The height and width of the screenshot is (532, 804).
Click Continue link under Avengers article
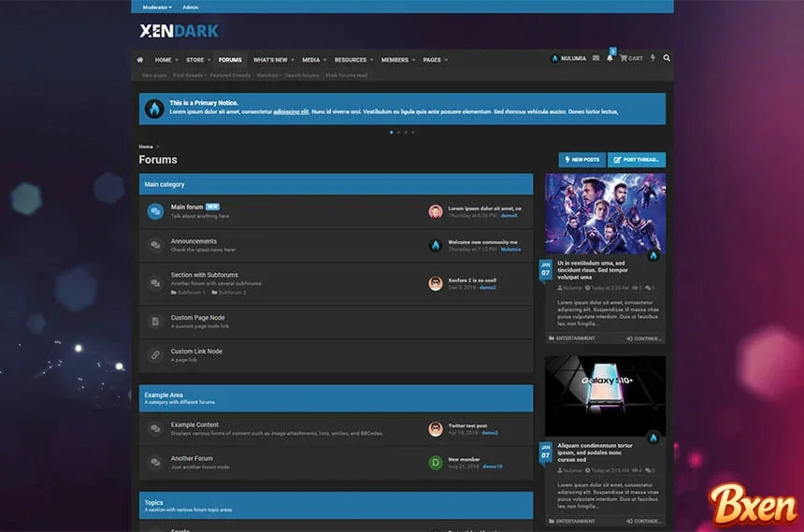point(644,338)
